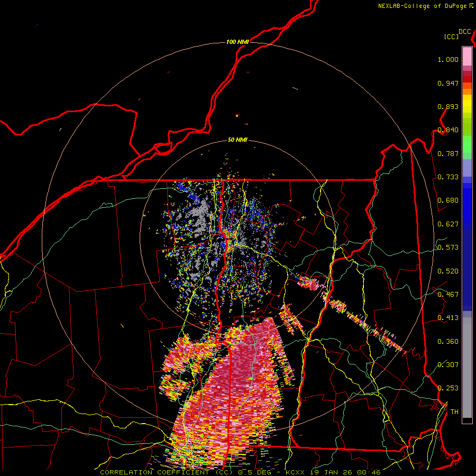This screenshot has height=476, width=476.
Task: Select the 0.840 value on the color scale
Action: pos(448,130)
